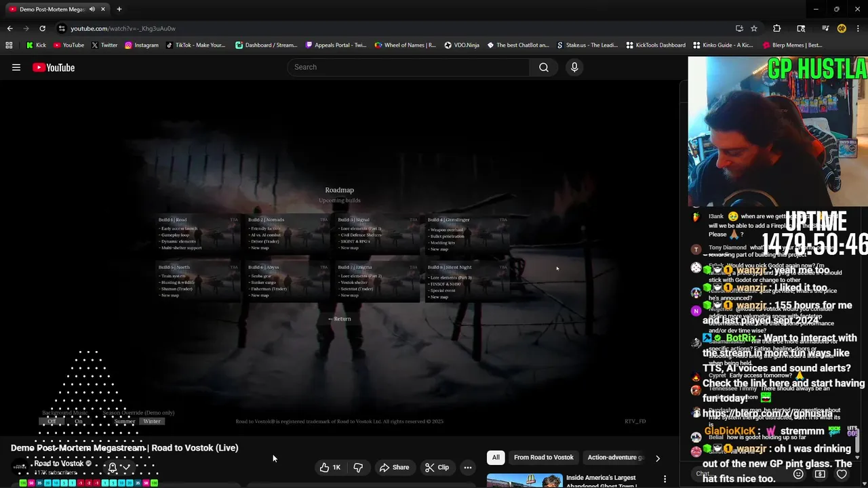Open the VDO.Ninja bookmark

pos(462,45)
